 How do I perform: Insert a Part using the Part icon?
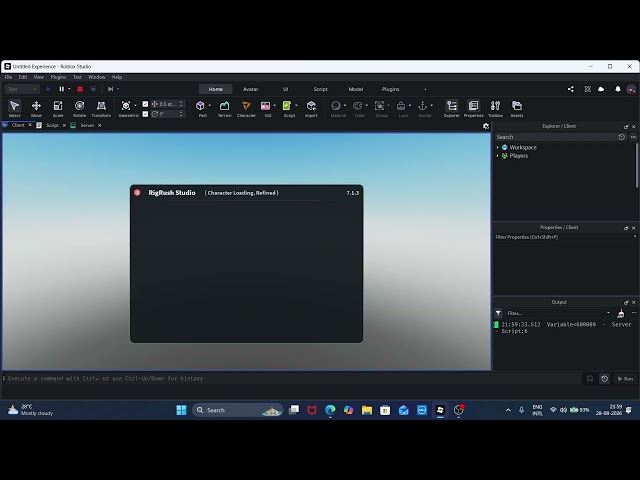(x=200, y=106)
